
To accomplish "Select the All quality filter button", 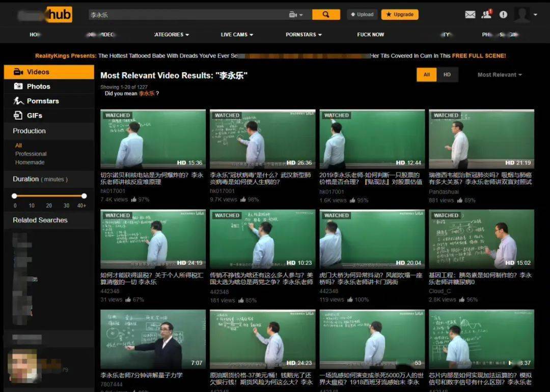I will coord(427,75).
